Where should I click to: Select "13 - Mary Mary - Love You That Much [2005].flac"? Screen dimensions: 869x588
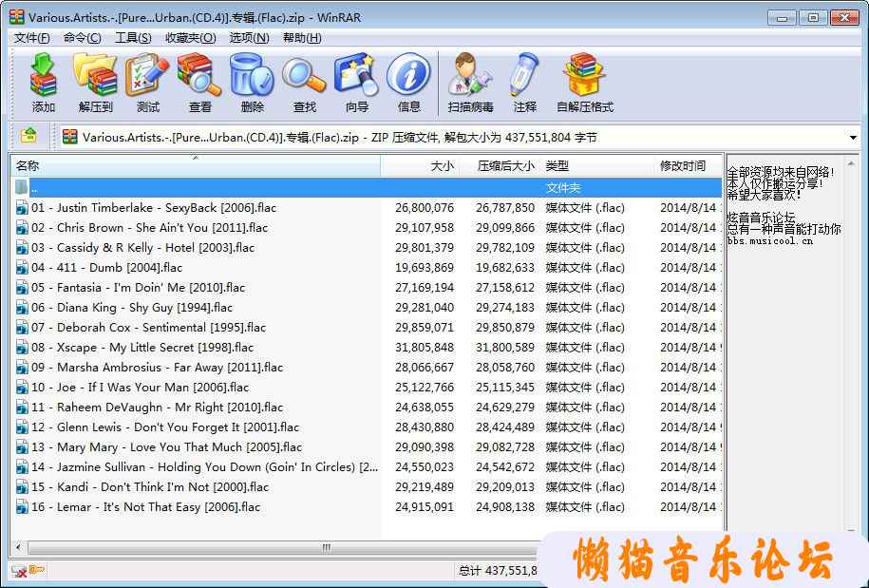166,447
